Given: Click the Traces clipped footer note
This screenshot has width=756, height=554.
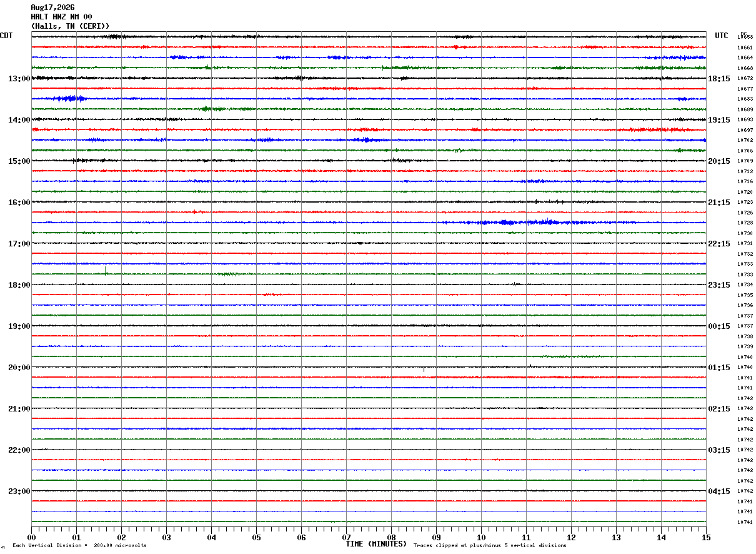Looking at the screenshot, I should [490, 546].
